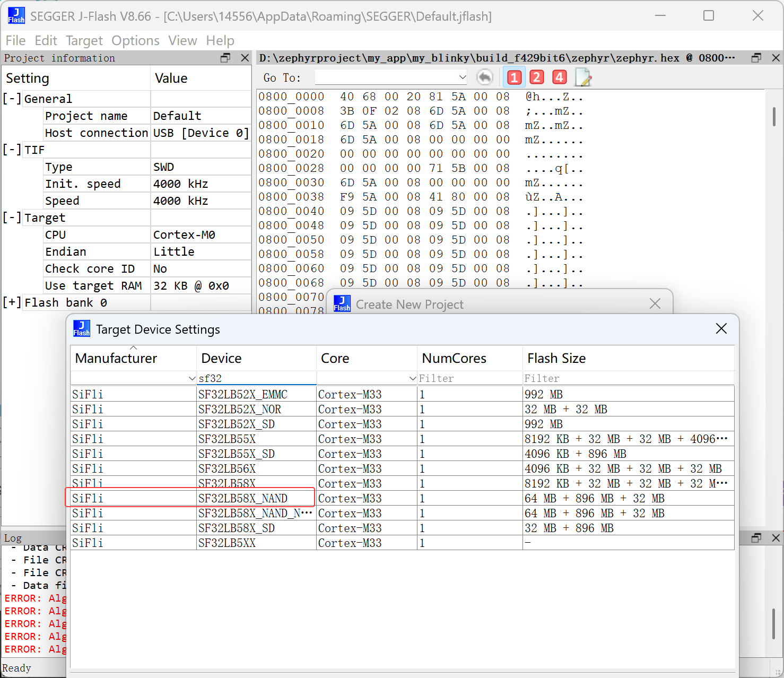Sort by Flash Size column header

(x=556, y=359)
